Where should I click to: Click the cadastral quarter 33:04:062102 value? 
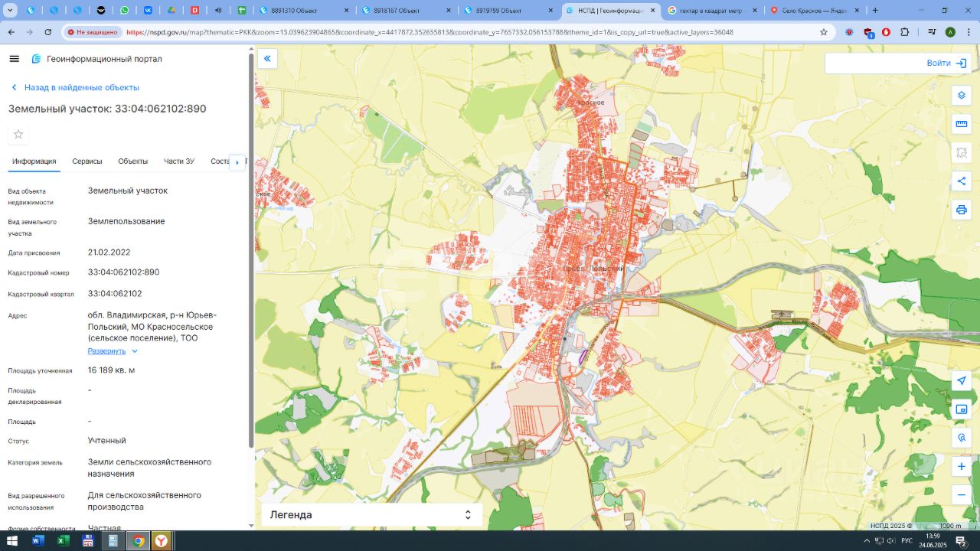tap(115, 294)
